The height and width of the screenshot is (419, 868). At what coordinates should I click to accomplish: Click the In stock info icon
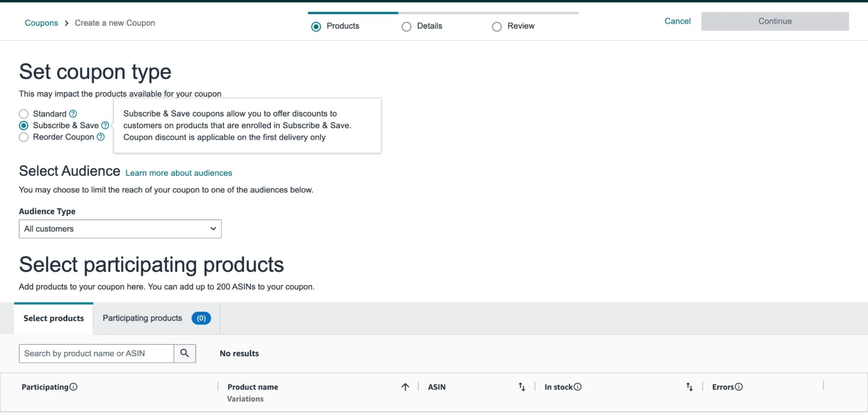(x=578, y=387)
